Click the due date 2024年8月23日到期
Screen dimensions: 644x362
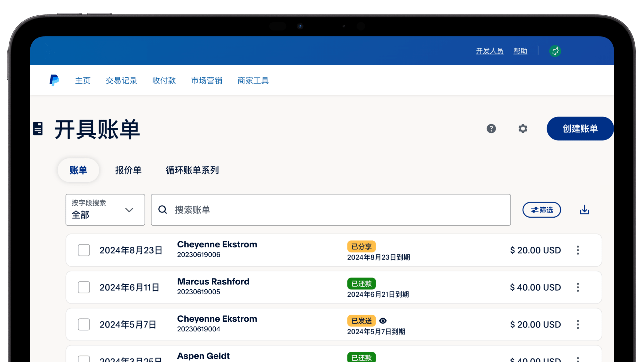(378, 257)
